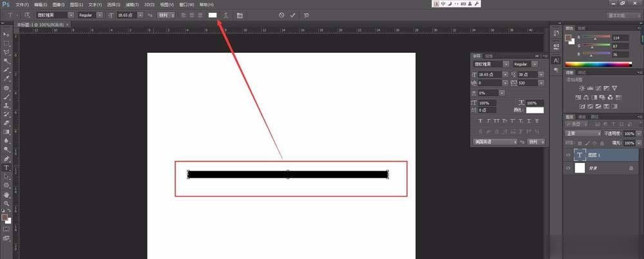Toggle faux italic in Character panel
Screen dimensions: 644x259
coord(489,121)
